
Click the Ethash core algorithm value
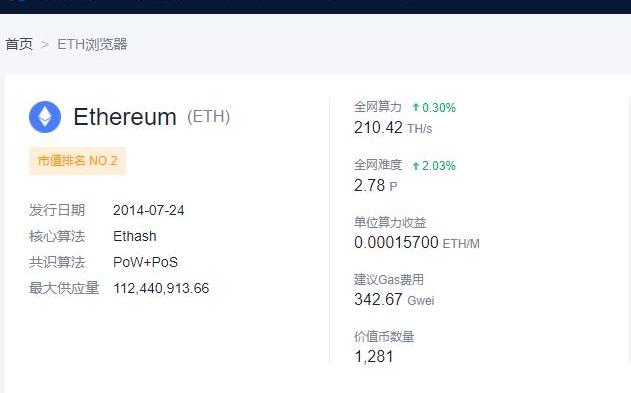pos(135,236)
